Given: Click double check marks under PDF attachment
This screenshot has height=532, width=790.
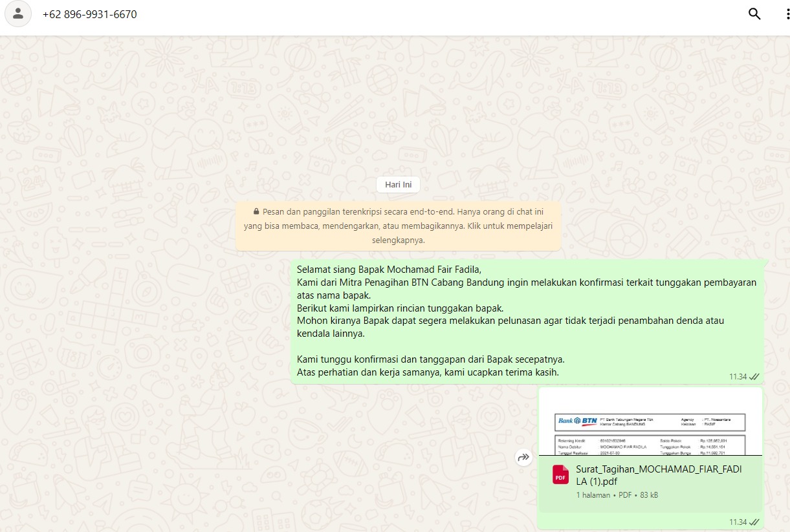Looking at the screenshot, I should [754, 522].
